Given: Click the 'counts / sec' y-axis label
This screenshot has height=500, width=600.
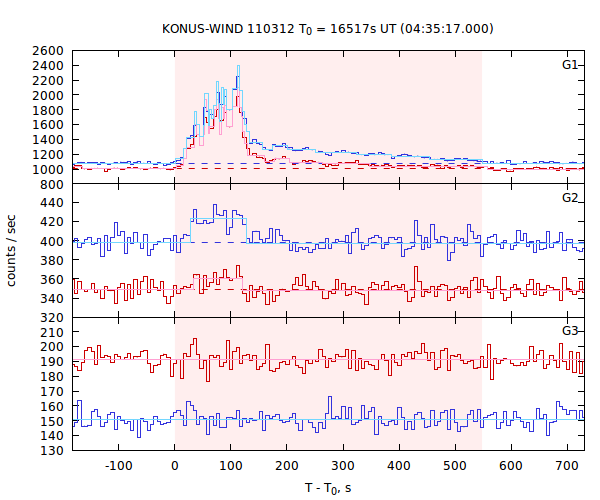Looking at the screenshot, I should (11, 251).
